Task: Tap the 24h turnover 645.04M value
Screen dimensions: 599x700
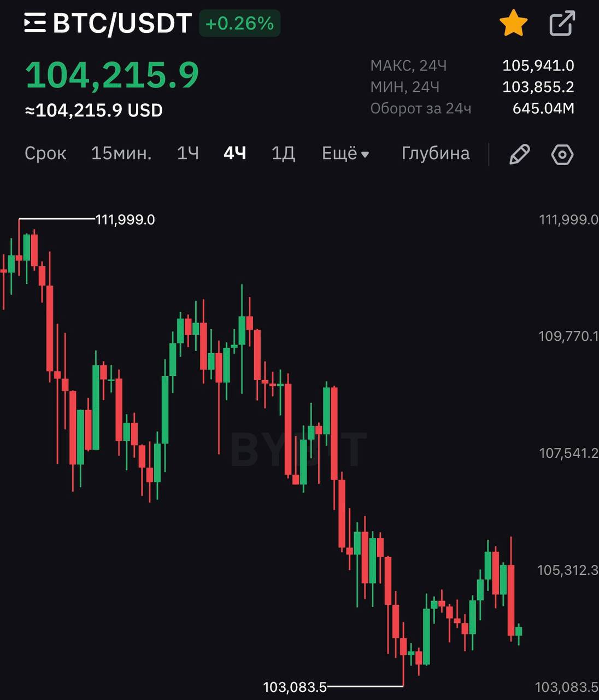Action: (x=543, y=108)
